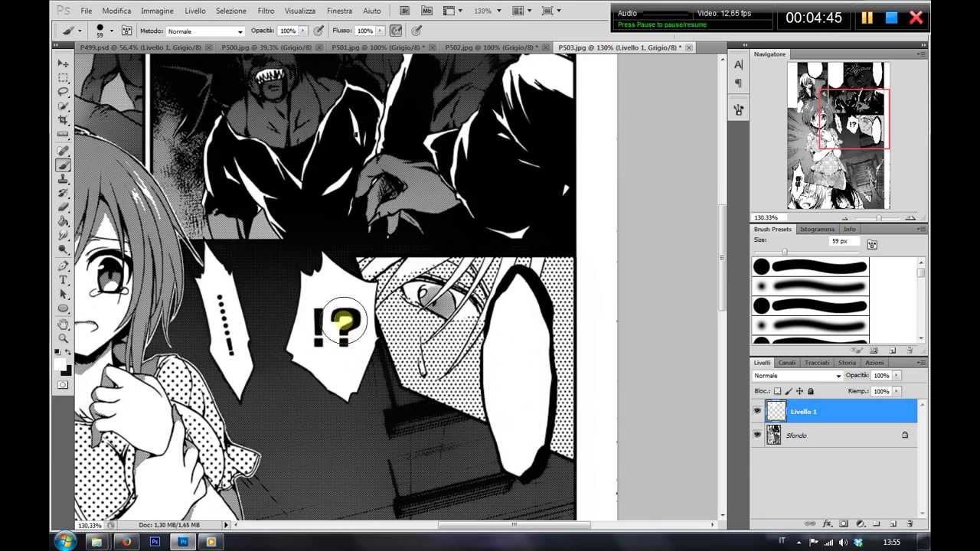
Task: Select the Spot Healing Brush tool
Action: tap(63, 151)
